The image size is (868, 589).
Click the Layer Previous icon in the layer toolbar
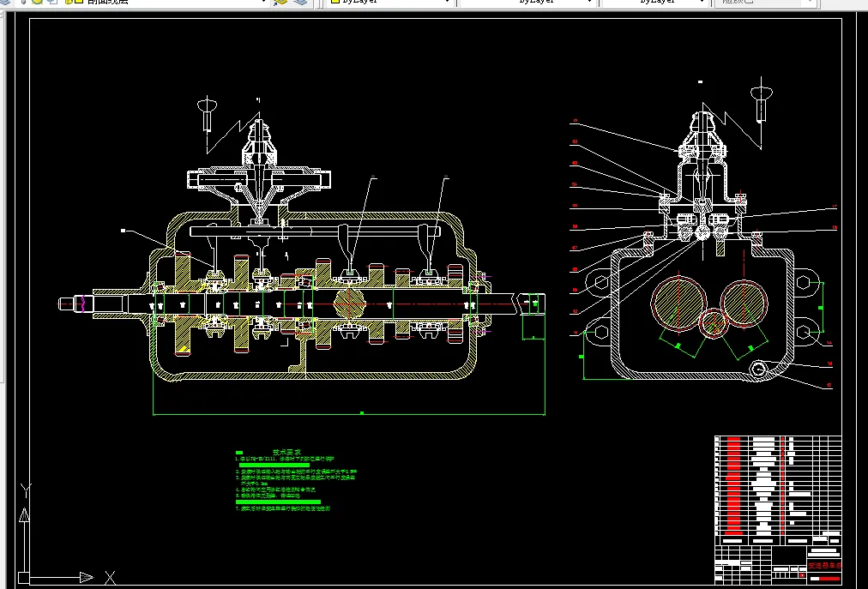[281, 2]
